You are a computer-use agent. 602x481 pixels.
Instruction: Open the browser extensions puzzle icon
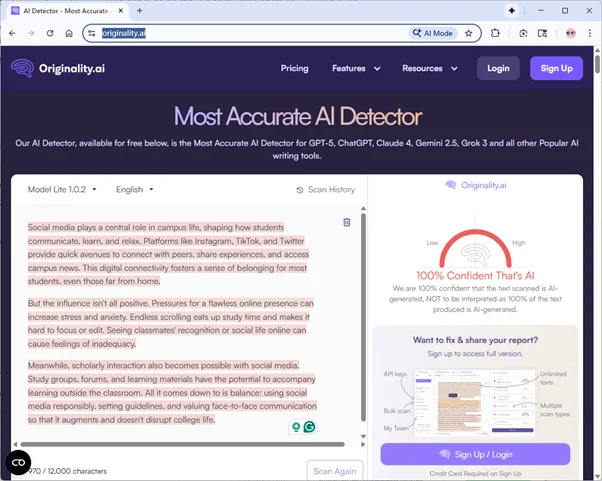[x=495, y=33]
